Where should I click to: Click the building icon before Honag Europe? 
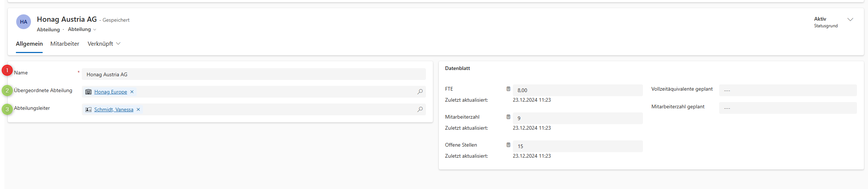point(88,92)
